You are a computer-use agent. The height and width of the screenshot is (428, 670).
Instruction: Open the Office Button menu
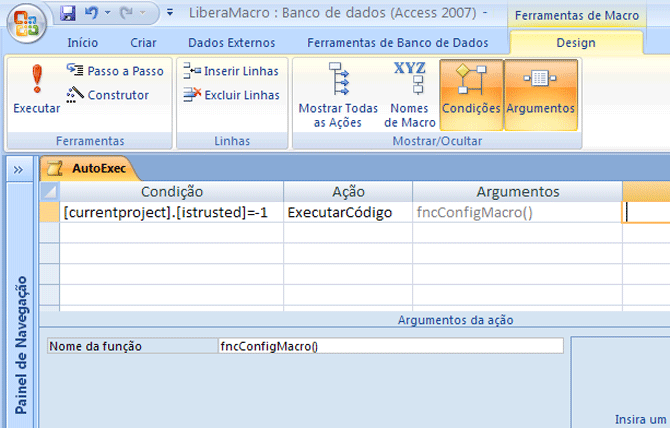click(26, 23)
